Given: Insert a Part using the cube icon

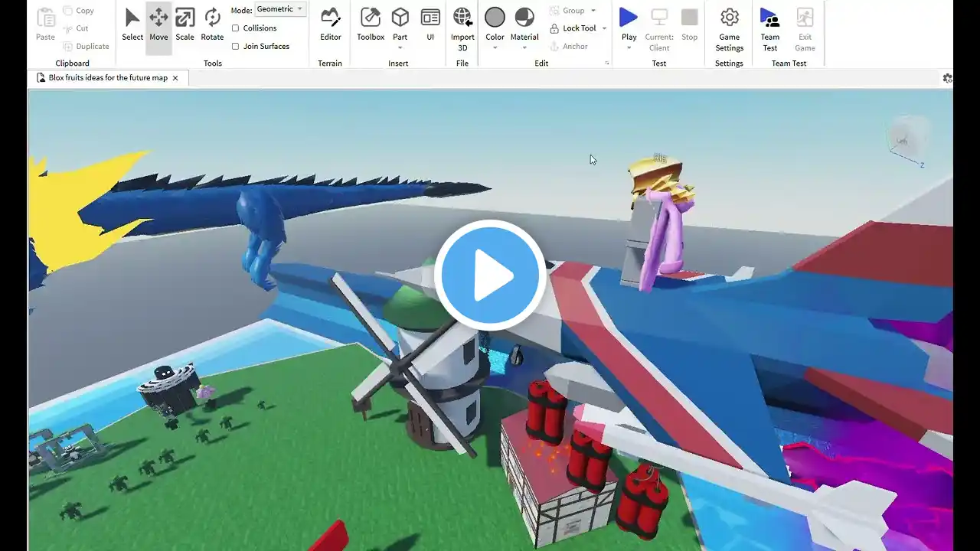Looking at the screenshot, I should pos(400,18).
